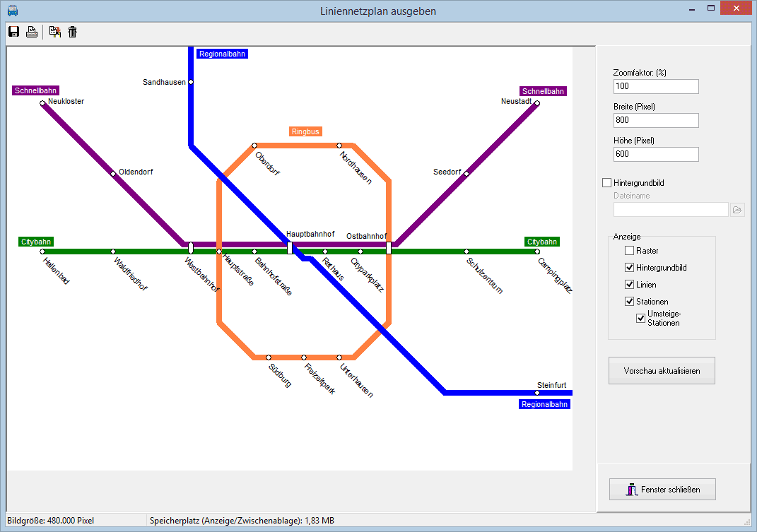This screenshot has height=532, width=757.
Task: Focus the Breite (Pixel) text field
Action: pos(656,120)
